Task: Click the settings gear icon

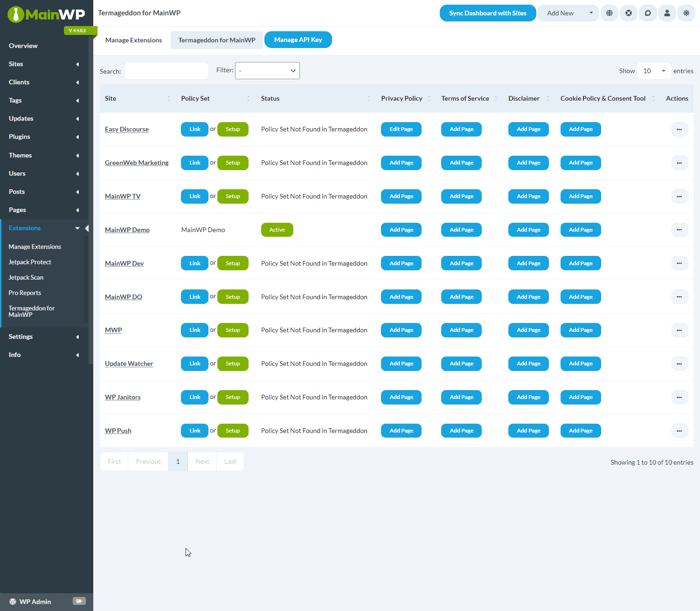Action: click(x=686, y=13)
